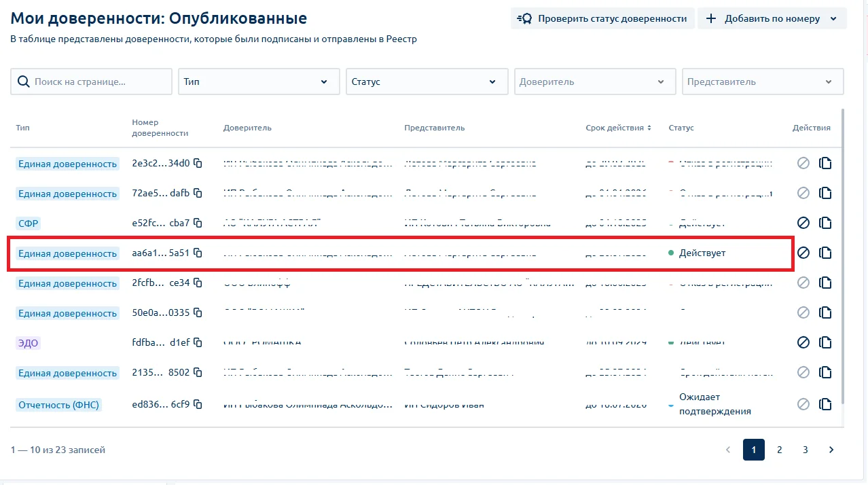Duplicate the doverennost in row aa6a1…5a51
The image size is (868, 485).
click(825, 253)
